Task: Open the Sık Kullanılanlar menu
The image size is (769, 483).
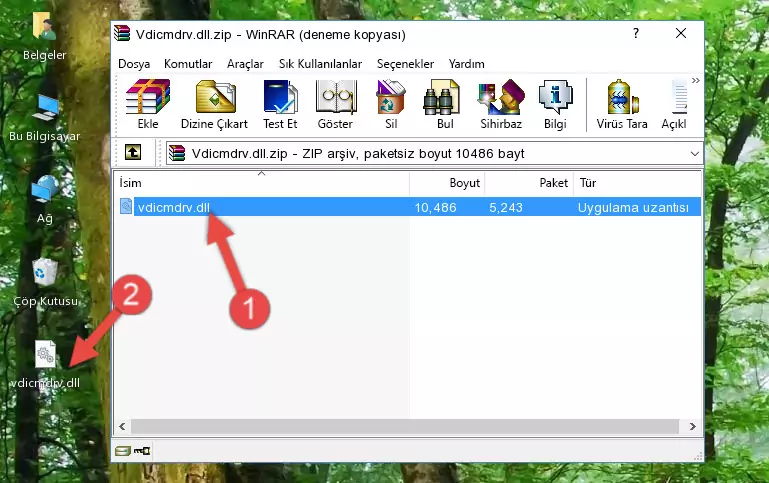Action: (320, 64)
